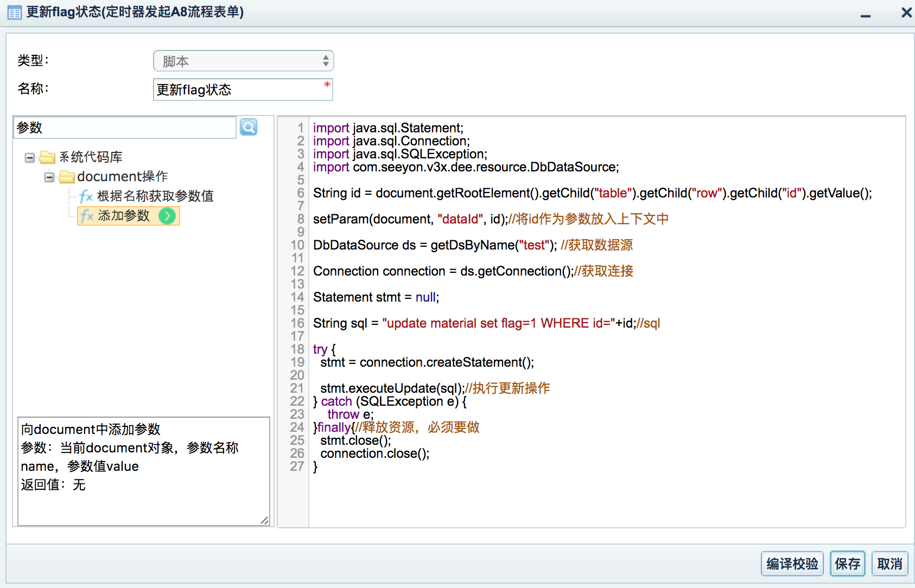The height and width of the screenshot is (588, 915).
Task: Click the green arrow icon on 添加参数
Action: pos(167,216)
